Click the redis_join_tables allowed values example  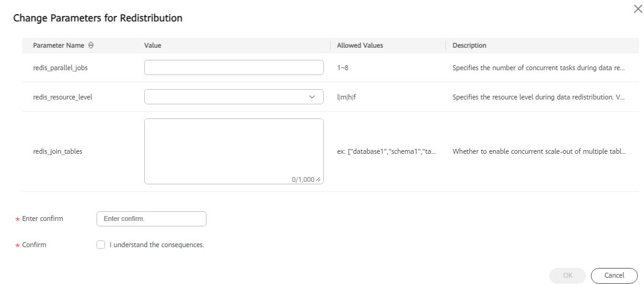[x=386, y=151]
